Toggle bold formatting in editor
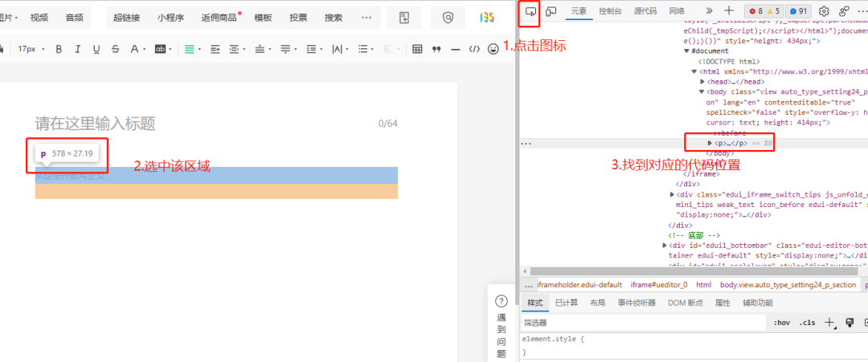This screenshot has height=362, width=868. click(59, 49)
